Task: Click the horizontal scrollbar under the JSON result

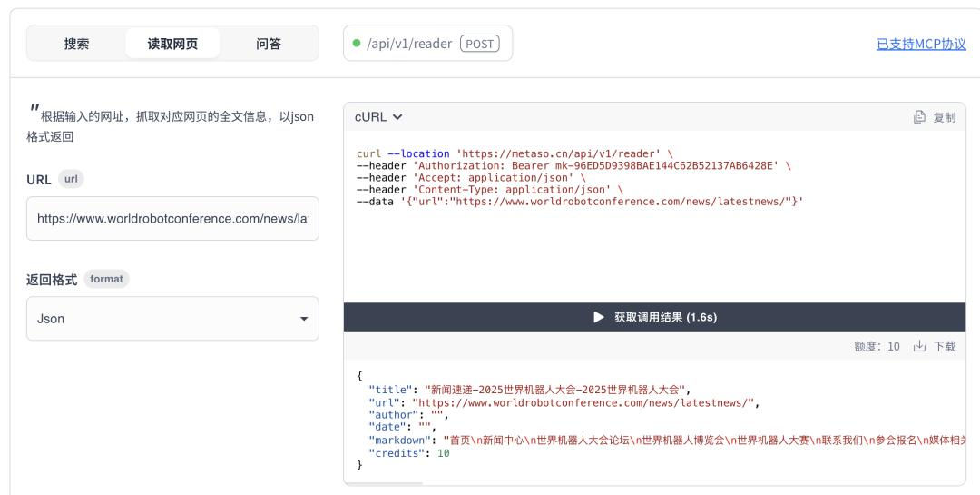Action: coord(384,483)
